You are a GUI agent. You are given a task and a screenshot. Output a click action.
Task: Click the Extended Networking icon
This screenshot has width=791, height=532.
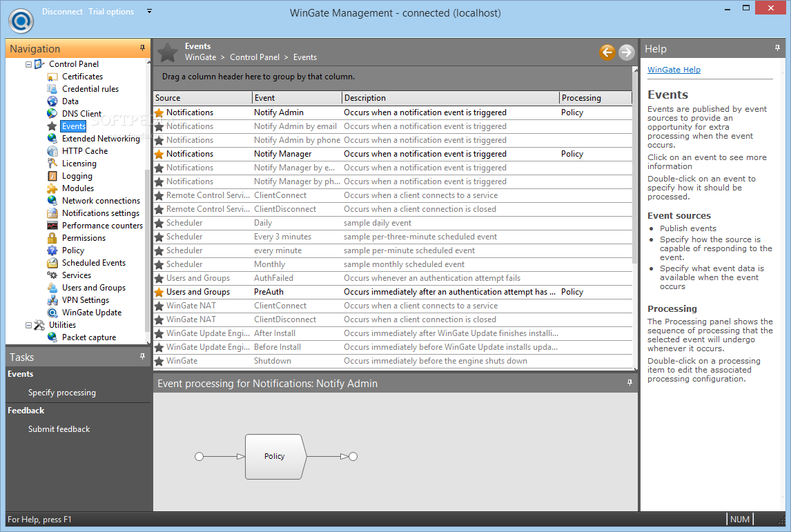point(52,139)
